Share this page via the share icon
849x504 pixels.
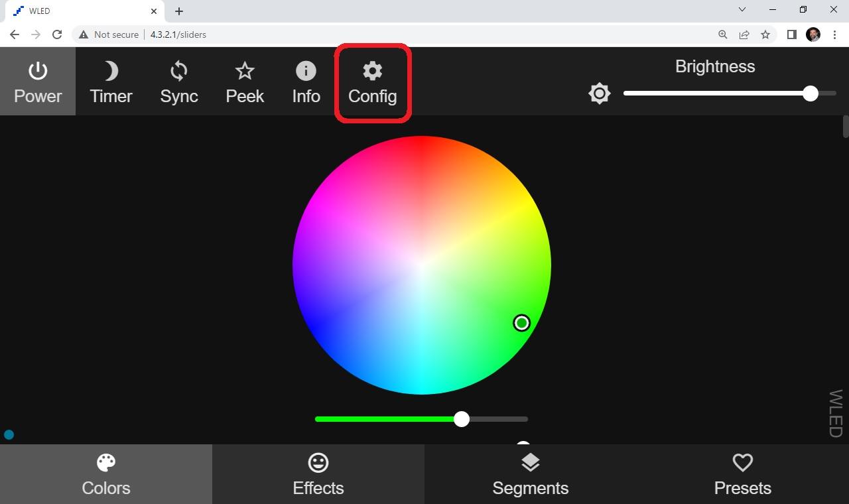click(744, 34)
